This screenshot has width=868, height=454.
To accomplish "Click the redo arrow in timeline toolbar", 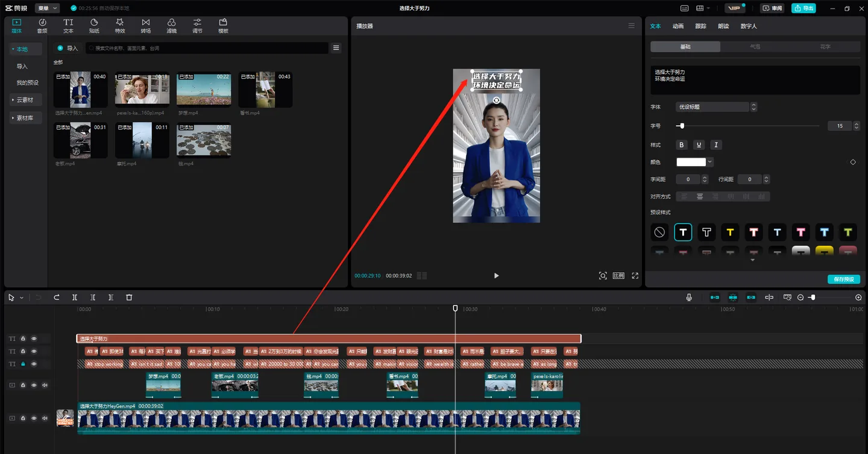I will tap(57, 297).
